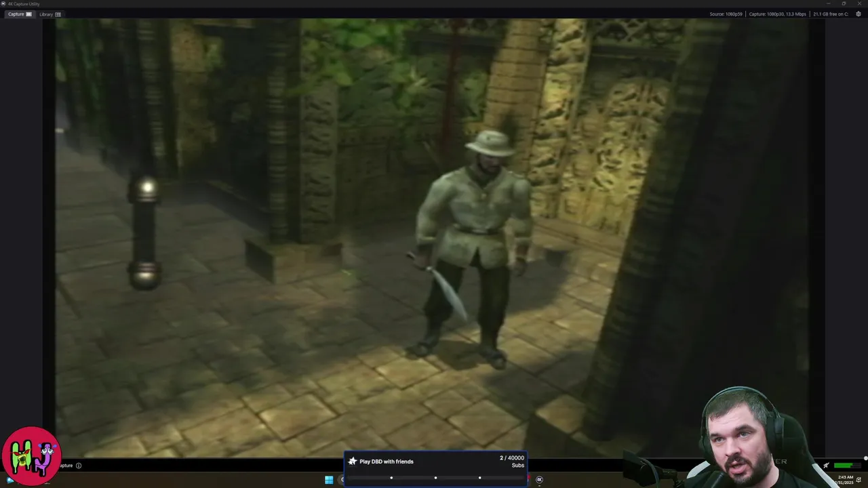The image size is (868, 488).
Task: Click the Capture: 1080p30, 13.3 Mbps text
Action: pos(777,14)
